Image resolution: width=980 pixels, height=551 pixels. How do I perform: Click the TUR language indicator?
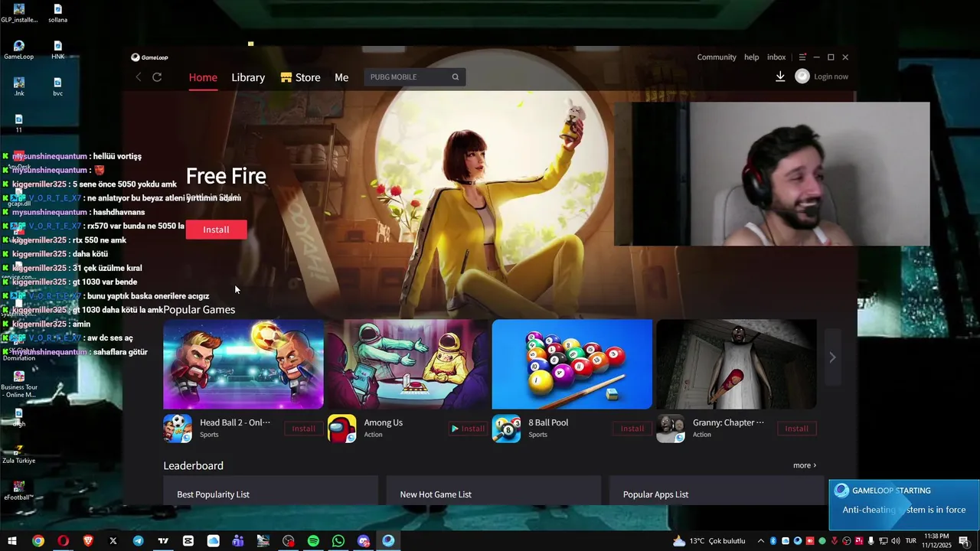coord(912,541)
